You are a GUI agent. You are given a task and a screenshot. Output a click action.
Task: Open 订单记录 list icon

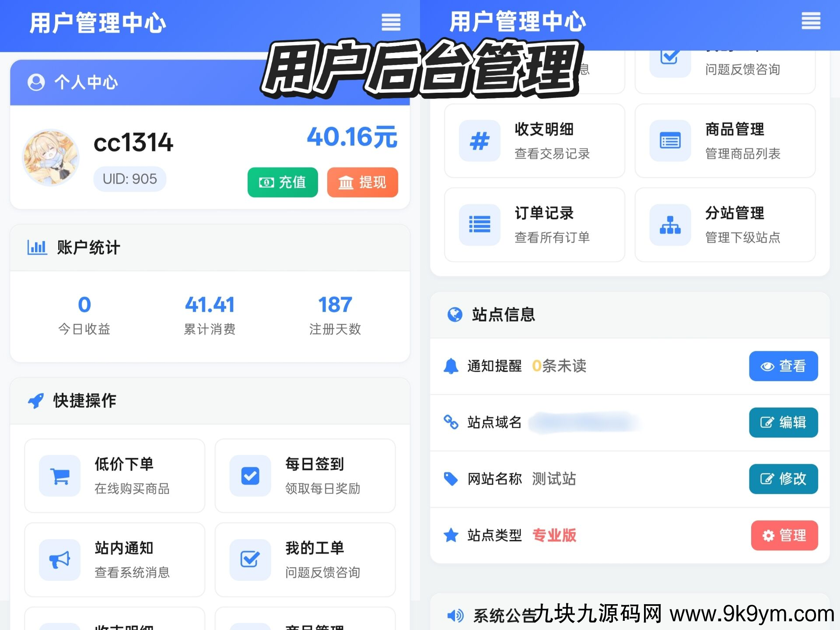[479, 224]
